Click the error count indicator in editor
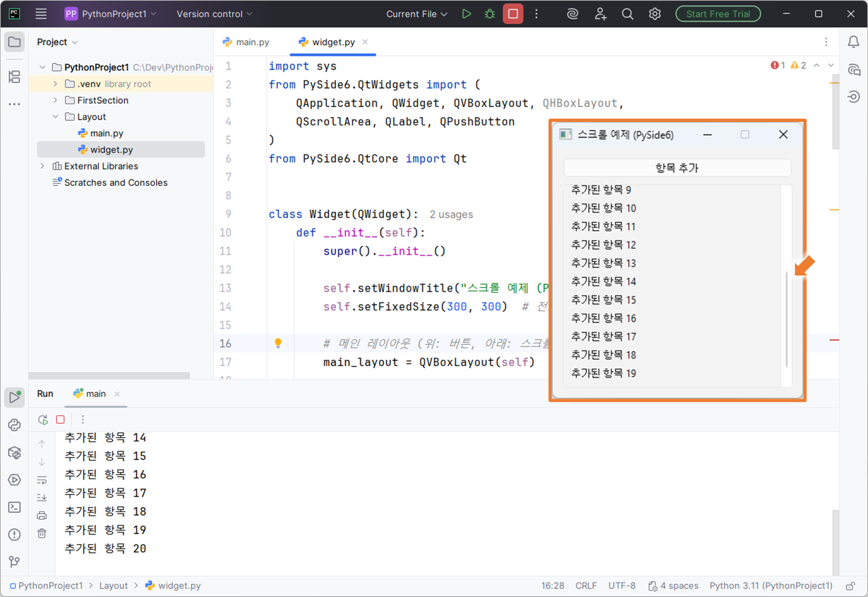 coord(778,65)
